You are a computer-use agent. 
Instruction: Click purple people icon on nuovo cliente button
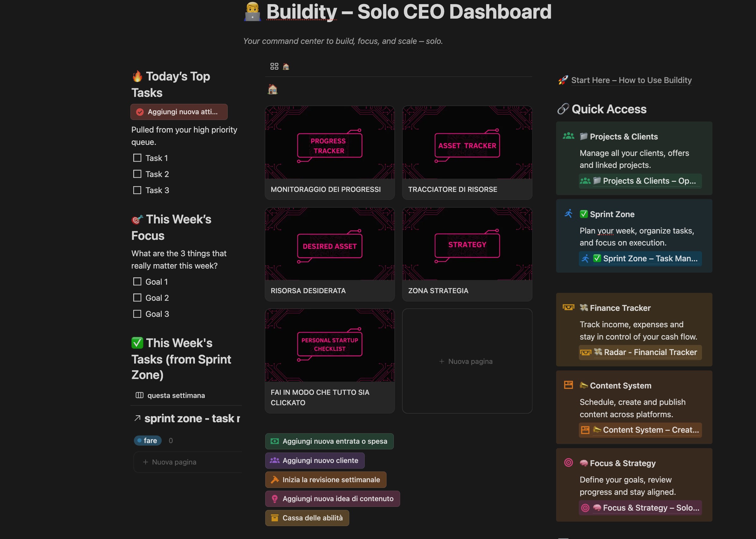click(275, 460)
